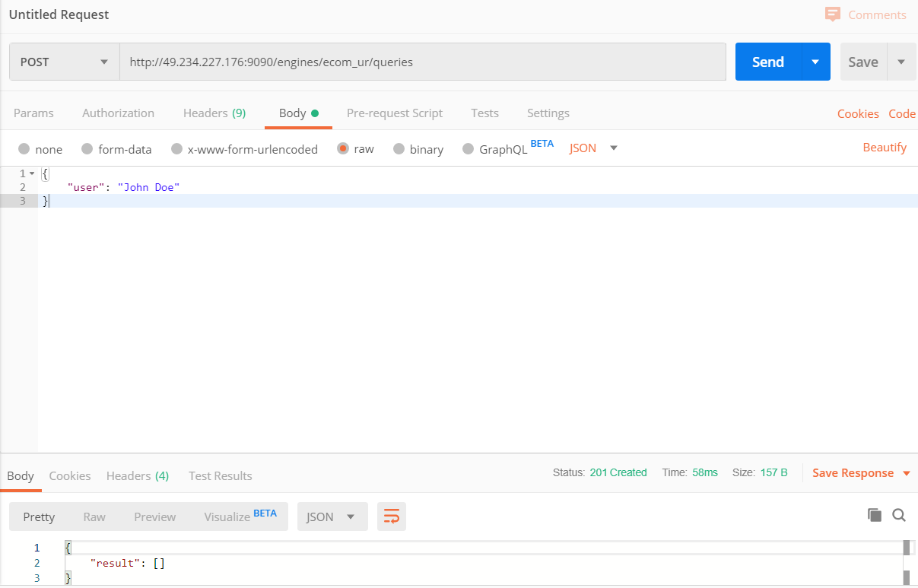The width and height of the screenshot is (918, 588).
Task: Click the request URL field
Action: [x=423, y=62]
